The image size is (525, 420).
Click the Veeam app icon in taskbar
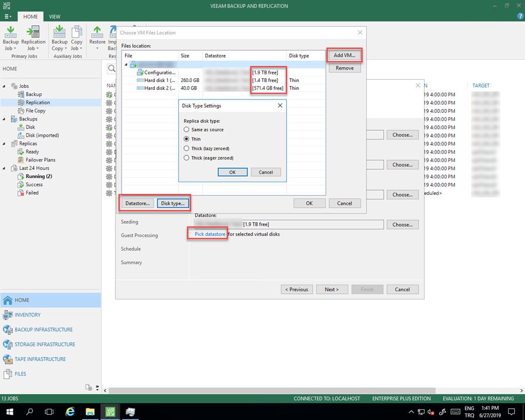click(110, 412)
